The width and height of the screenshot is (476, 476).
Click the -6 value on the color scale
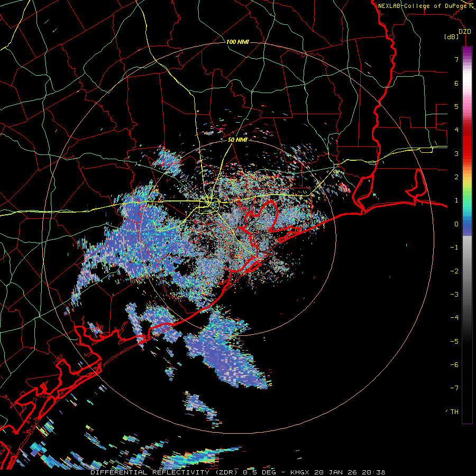(454, 365)
